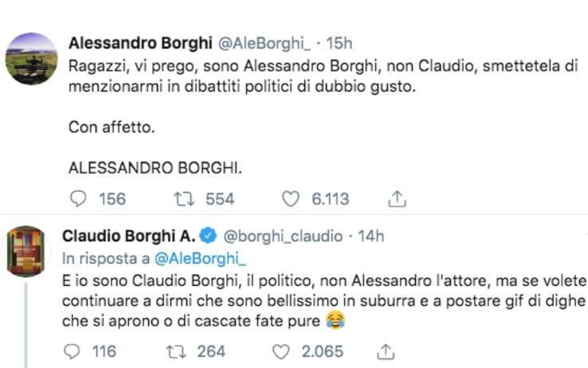The image size is (588, 368).
Task: Reply to Alessandro Borghi's tweet
Action: [80, 199]
